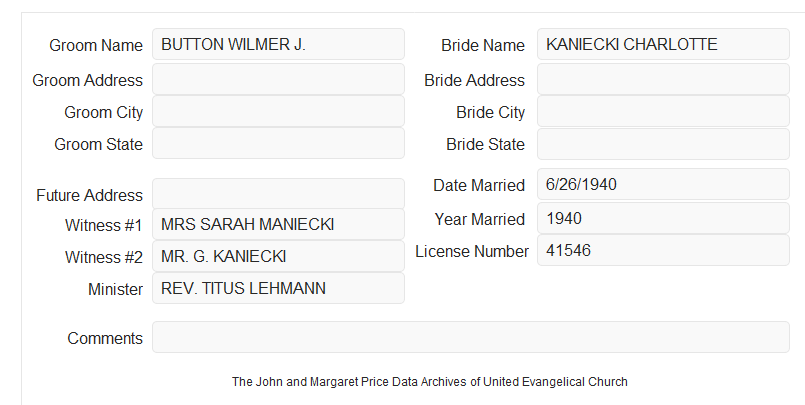The image size is (805, 405).
Task: Select the Bride Address input box
Action: point(663,79)
